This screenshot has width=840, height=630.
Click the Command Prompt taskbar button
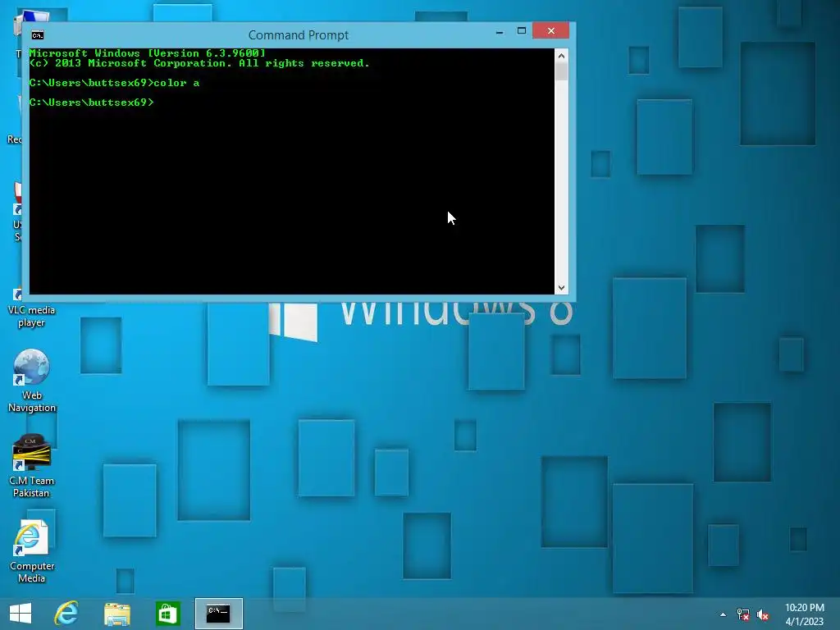218,614
